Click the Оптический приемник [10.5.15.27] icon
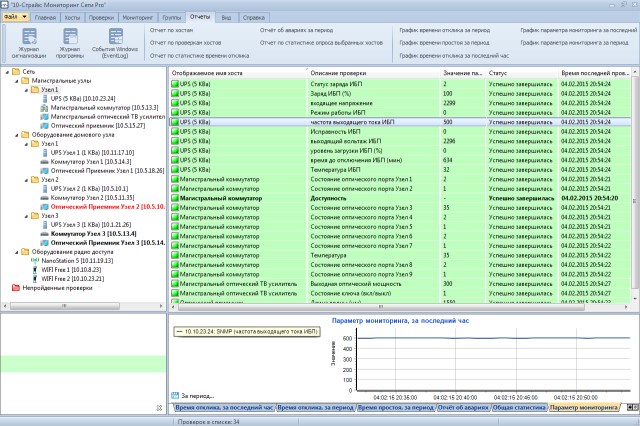 (x=44, y=126)
